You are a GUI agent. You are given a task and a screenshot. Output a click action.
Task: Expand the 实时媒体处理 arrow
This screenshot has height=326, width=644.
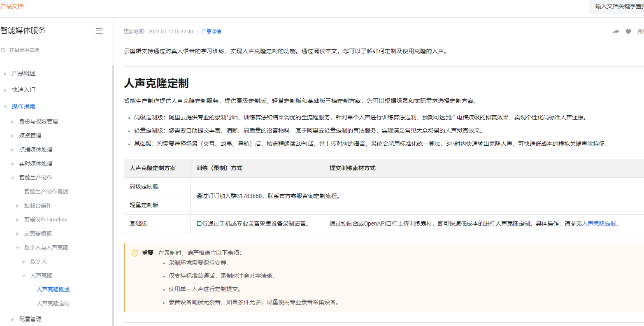pos(13,164)
